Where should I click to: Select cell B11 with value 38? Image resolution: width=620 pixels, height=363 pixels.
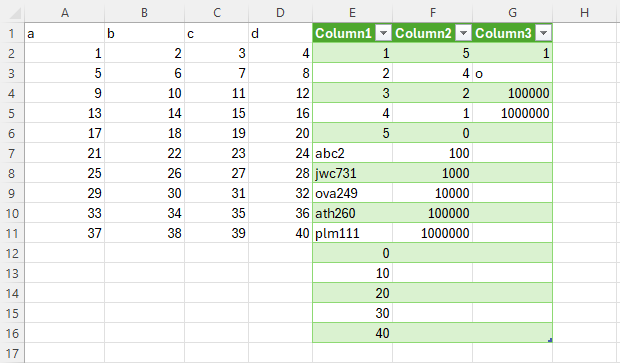click(144, 233)
